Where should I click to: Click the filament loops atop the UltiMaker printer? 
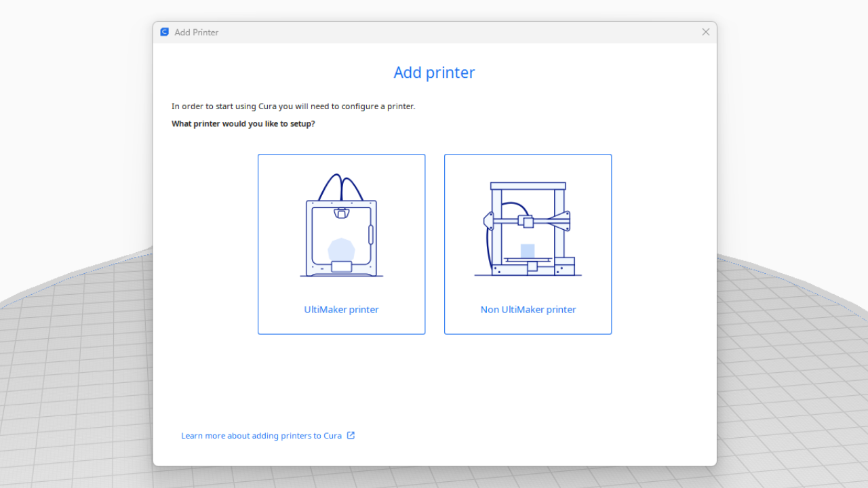[x=341, y=187]
